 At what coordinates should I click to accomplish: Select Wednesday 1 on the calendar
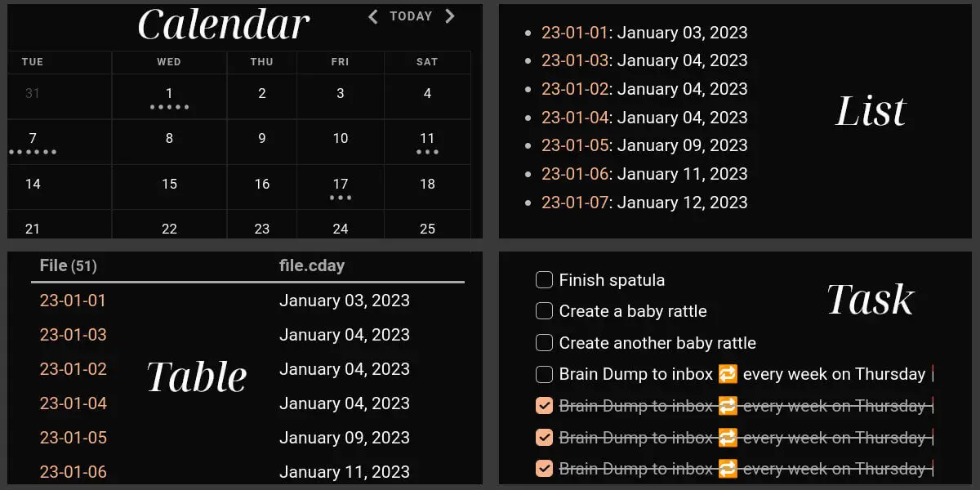click(x=169, y=97)
